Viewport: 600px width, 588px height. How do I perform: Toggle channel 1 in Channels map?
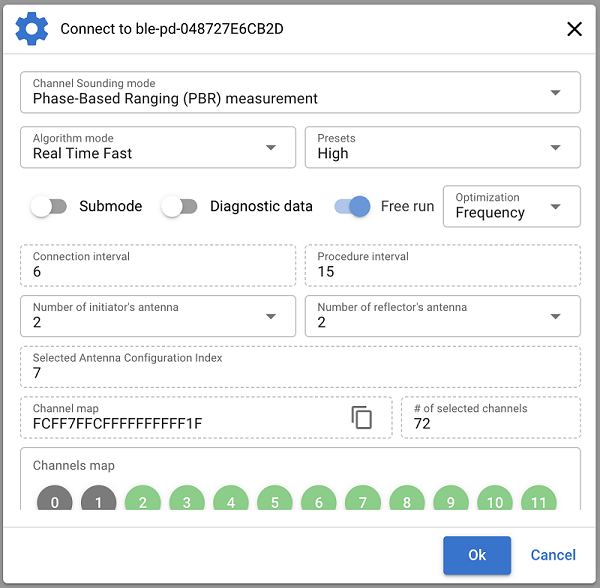[x=99, y=501]
